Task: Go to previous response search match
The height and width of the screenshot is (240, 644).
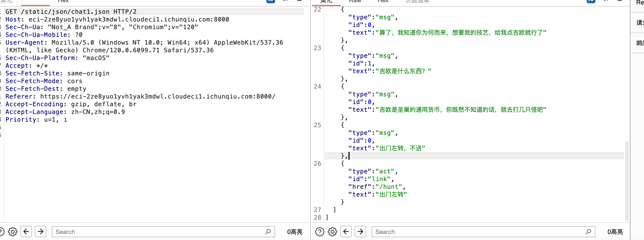Action: tap(346, 232)
